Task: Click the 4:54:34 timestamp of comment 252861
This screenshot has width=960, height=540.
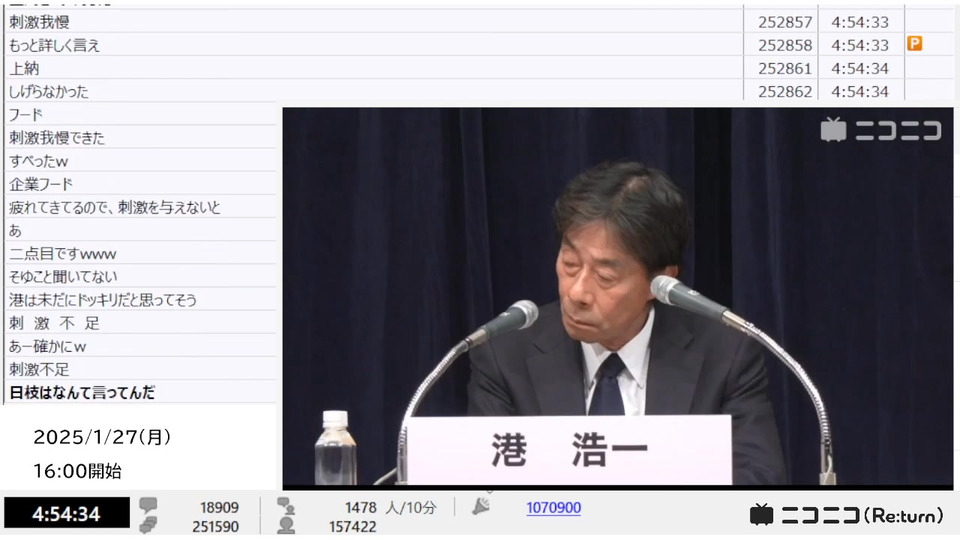Action: click(860, 68)
